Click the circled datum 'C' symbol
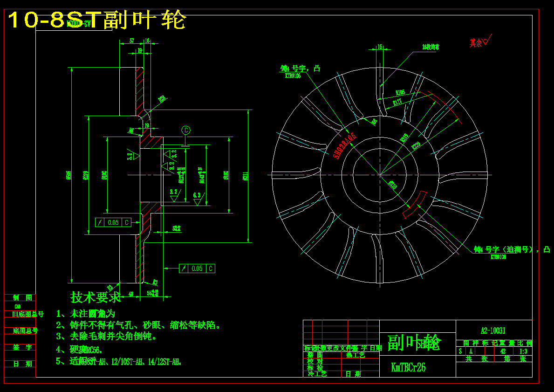554x392 pixels. tap(186, 130)
